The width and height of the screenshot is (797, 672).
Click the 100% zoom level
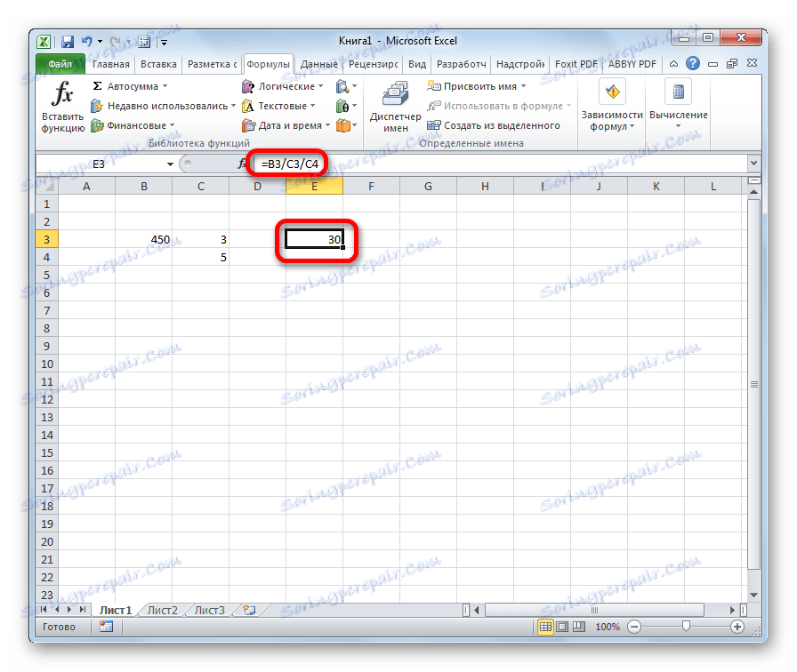(x=607, y=627)
